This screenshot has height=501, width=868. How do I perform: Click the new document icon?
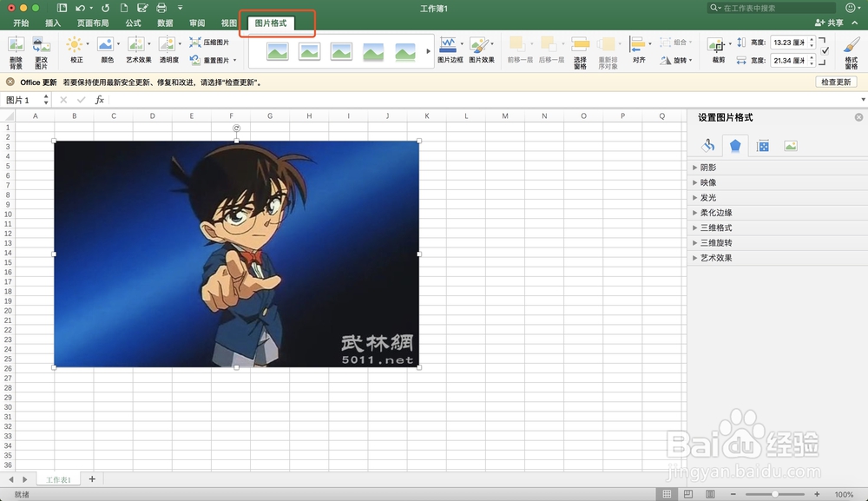point(124,8)
